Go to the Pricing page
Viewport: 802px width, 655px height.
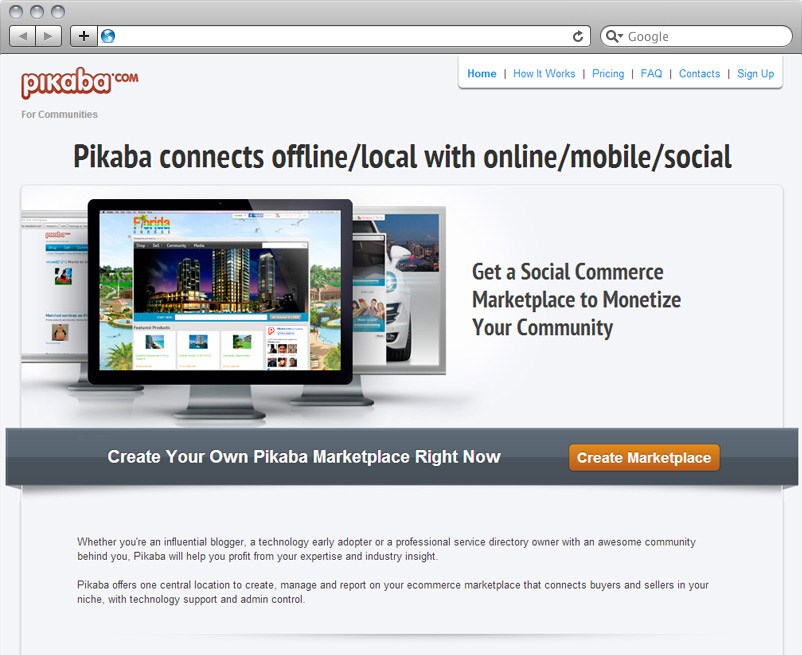(608, 74)
